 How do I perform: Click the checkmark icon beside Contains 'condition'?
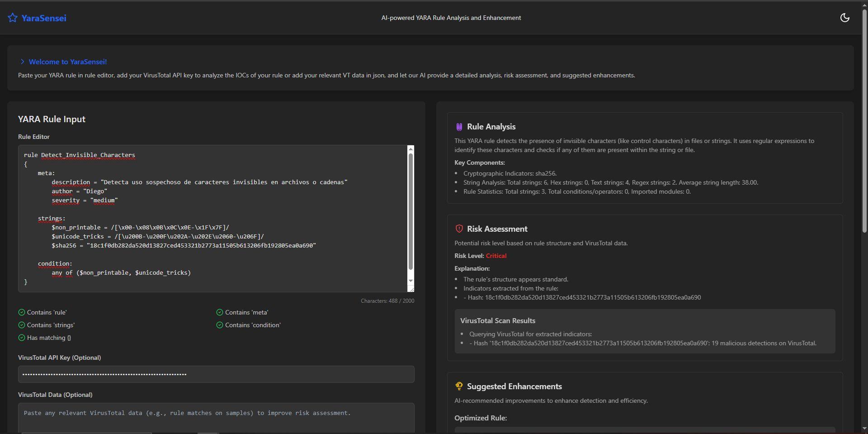(220, 325)
